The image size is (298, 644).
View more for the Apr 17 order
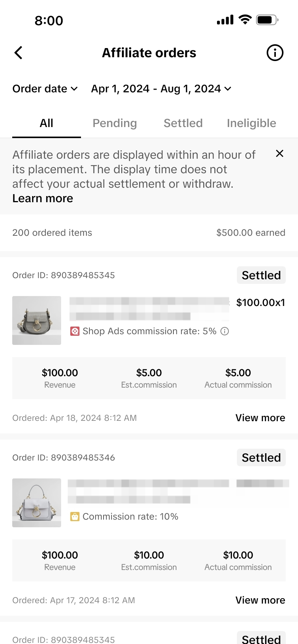tap(260, 600)
